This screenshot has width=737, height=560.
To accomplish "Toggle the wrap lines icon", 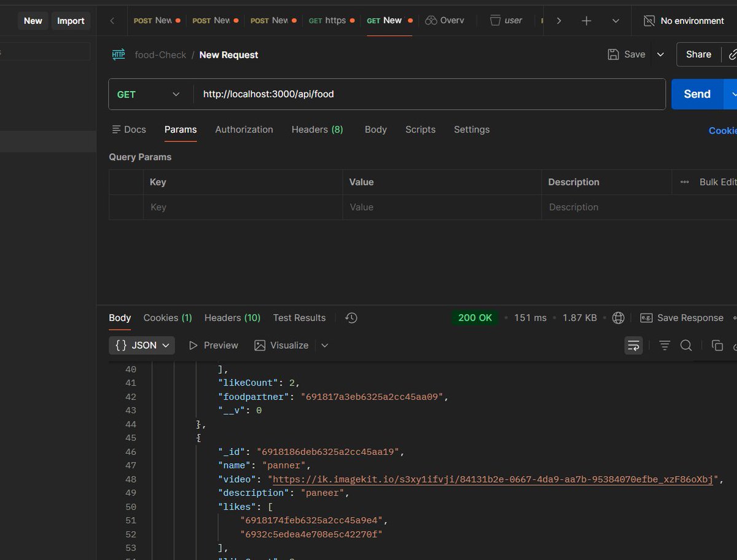I will click(633, 346).
